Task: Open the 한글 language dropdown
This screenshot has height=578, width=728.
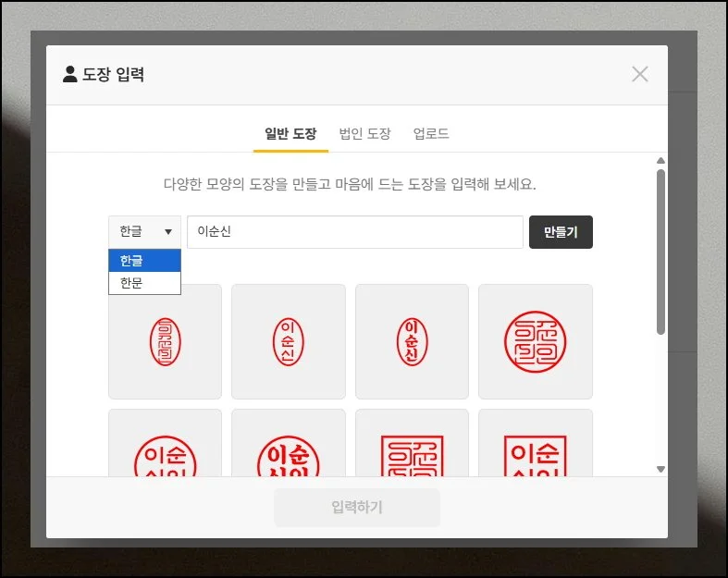Action: click(x=144, y=231)
